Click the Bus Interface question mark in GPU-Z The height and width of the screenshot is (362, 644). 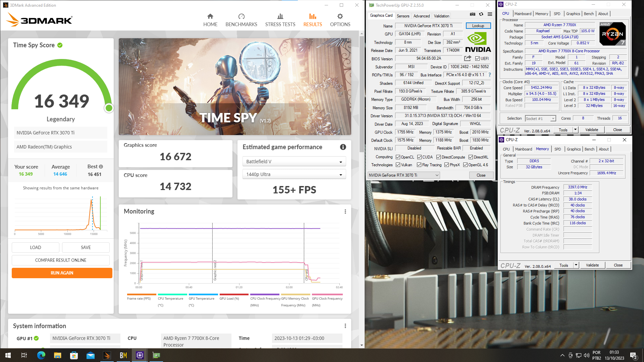490,75
